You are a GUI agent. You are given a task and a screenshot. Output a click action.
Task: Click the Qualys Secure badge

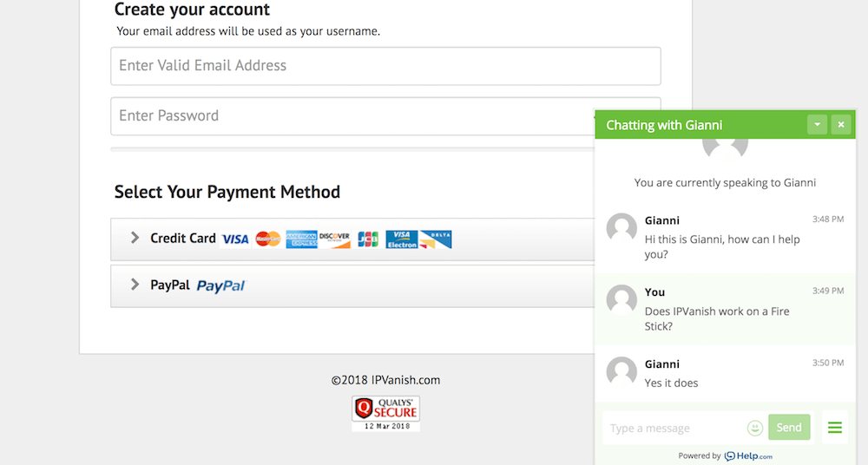pos(386,413)
